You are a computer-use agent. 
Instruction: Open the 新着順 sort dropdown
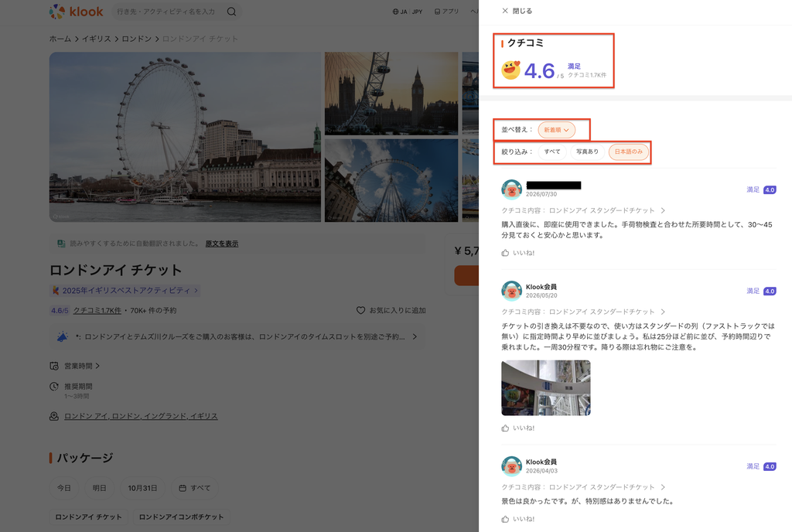556,130
